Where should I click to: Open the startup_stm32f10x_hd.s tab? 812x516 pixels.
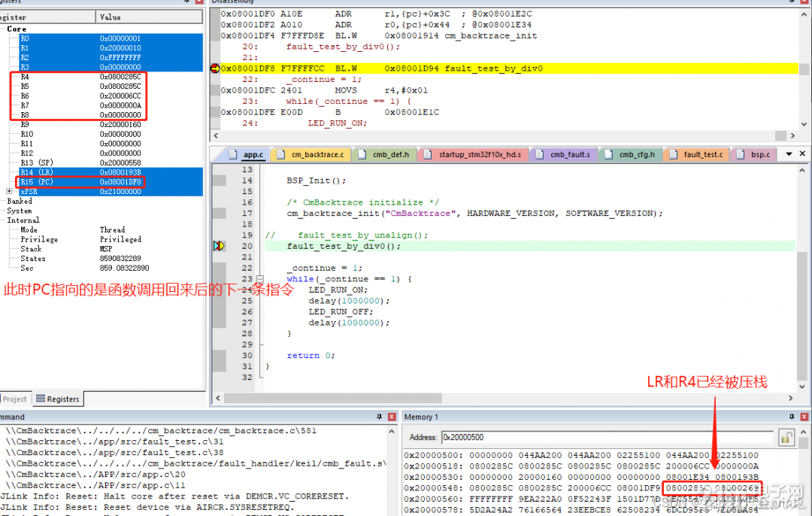(473, 154)
